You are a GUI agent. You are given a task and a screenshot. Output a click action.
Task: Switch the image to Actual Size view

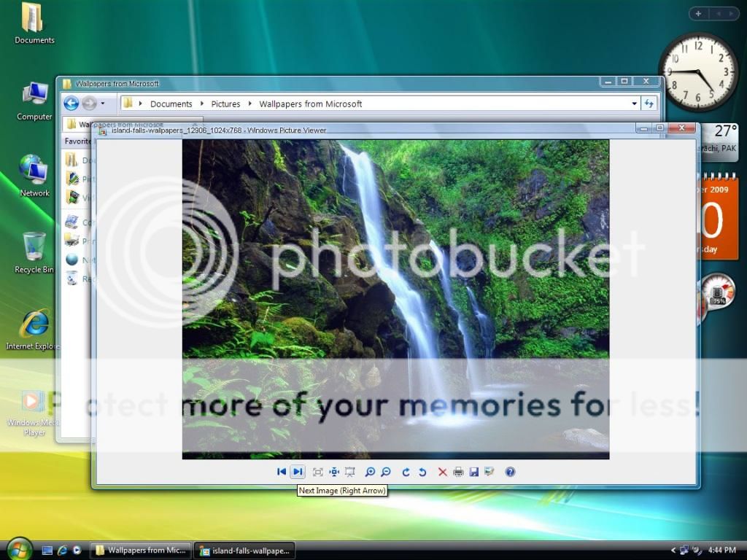pyautogui.click(x=334, y=472)
